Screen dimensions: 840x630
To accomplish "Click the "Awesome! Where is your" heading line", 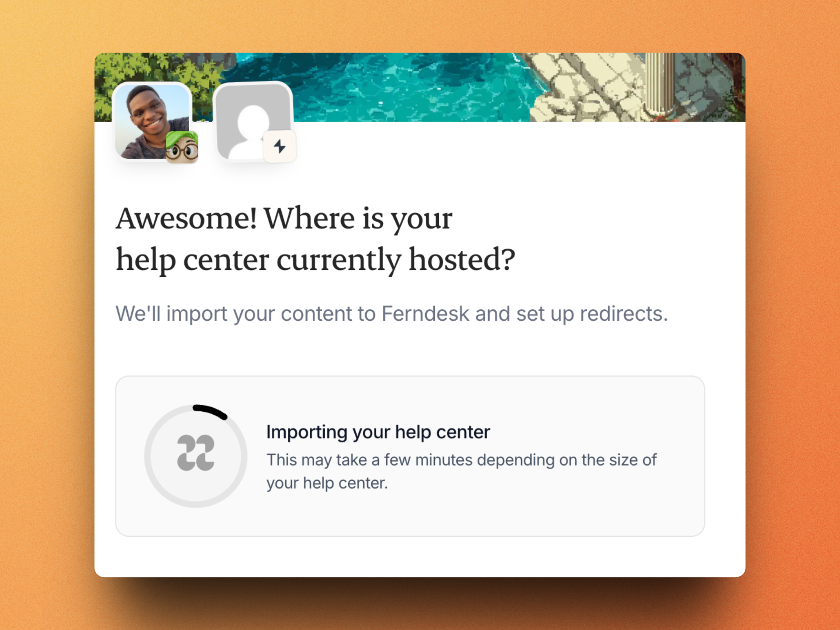I will pos(284,218).
